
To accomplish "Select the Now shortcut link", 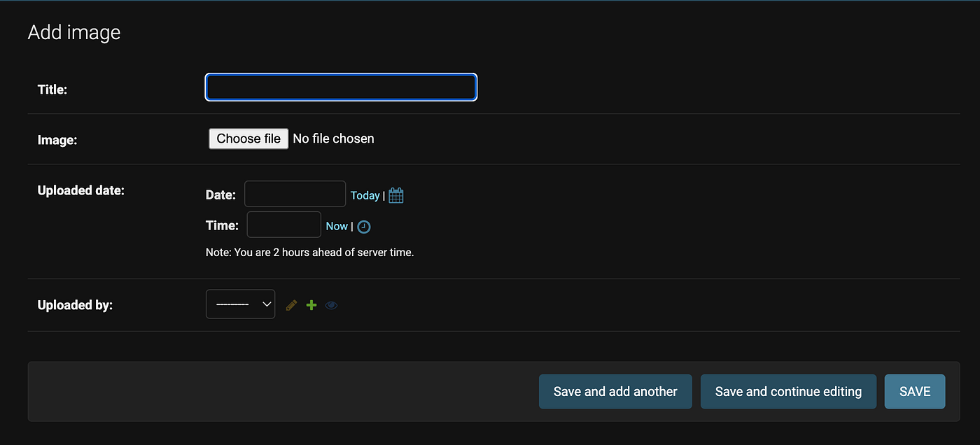I will (337, 226).
